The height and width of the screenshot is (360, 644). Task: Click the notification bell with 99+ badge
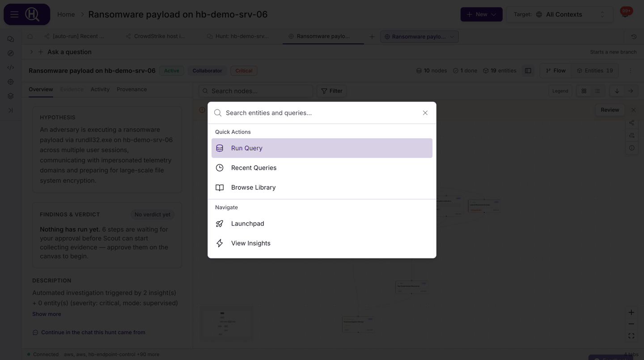[x=625, y=13]
